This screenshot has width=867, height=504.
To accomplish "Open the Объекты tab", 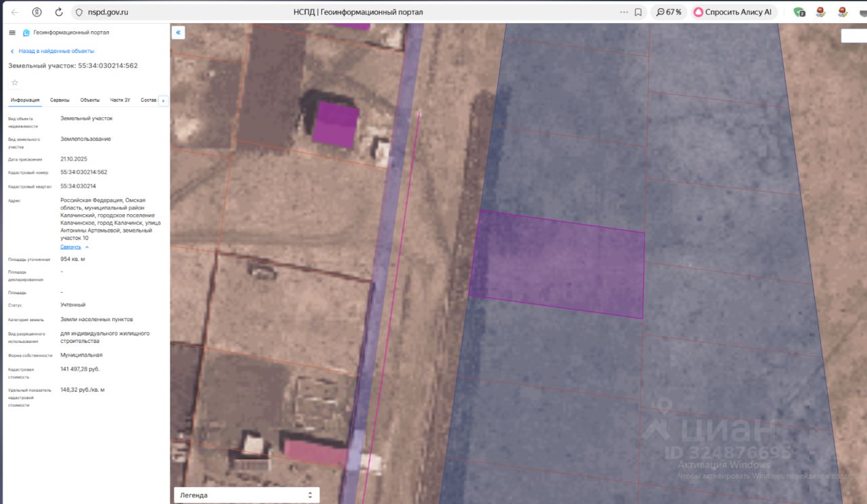I will 89,100.
